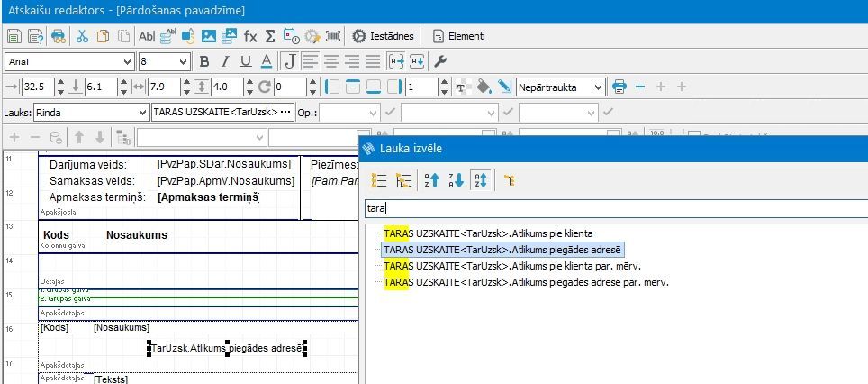Screen dimensions: 868x384
Task: Increase Y position value 6.1
Action: pyautogui.click(x=124, y=83)
